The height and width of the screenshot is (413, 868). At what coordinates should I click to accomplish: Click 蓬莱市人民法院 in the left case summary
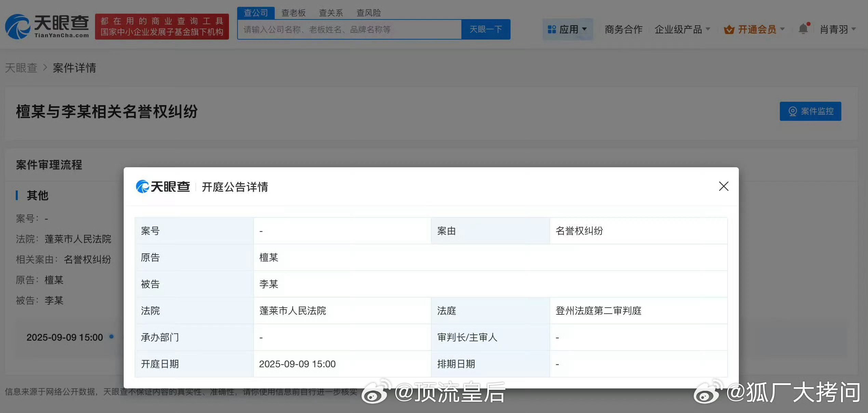(x=78, y=239)
